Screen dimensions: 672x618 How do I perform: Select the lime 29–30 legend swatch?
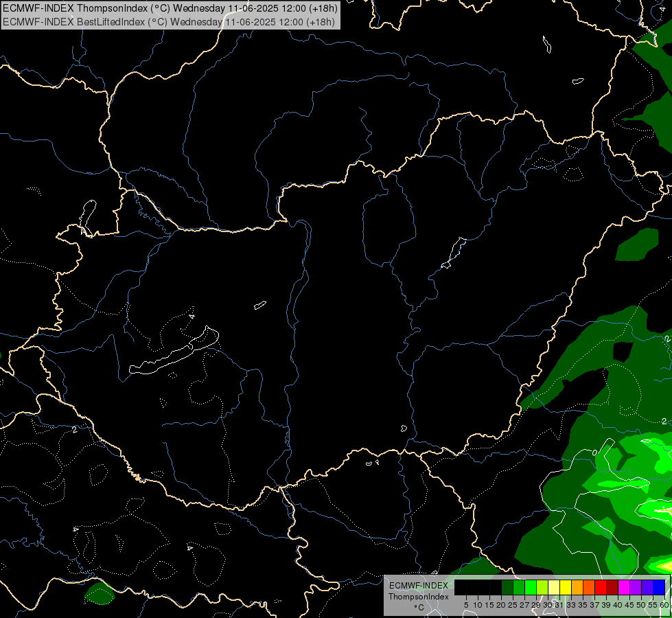(x=542, y=587)
